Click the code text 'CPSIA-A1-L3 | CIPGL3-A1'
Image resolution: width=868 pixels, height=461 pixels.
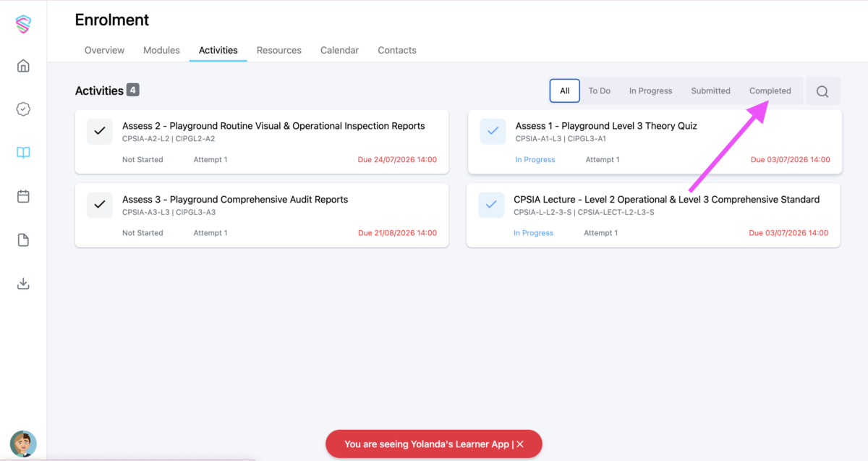coord(561,139)
